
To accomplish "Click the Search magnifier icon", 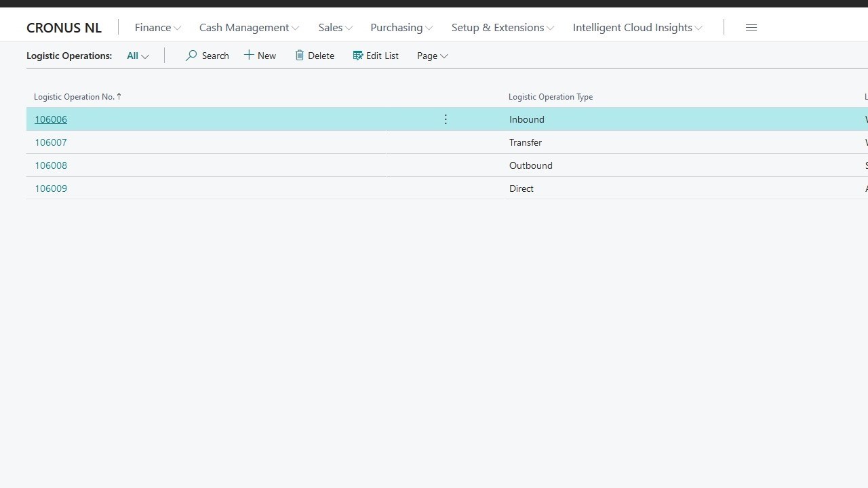I will point(191,56).
